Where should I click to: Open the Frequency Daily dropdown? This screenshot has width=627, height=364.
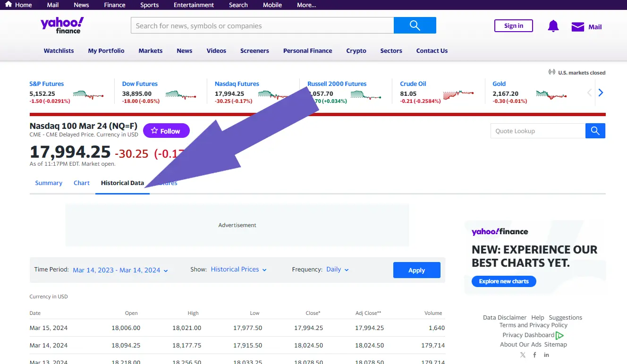point(338,269)
